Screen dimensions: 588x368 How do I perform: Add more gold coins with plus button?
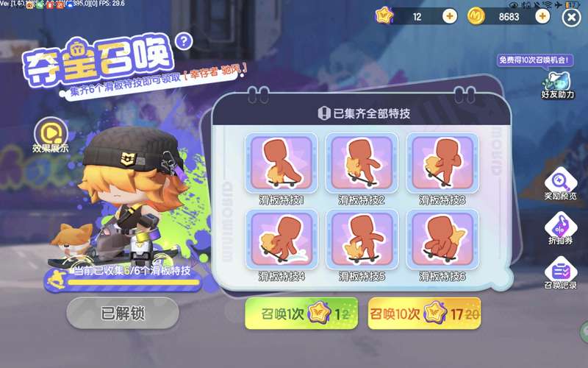[542, 16]
